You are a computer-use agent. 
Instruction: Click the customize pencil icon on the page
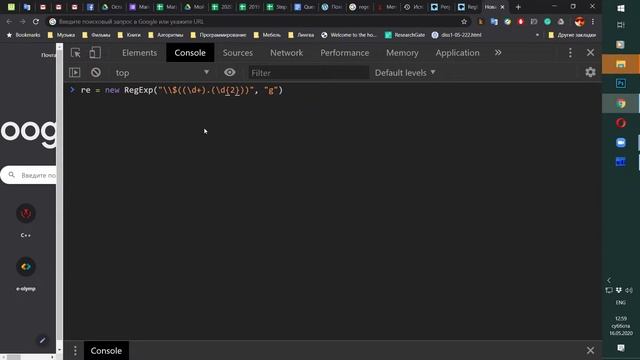(42, 340)
